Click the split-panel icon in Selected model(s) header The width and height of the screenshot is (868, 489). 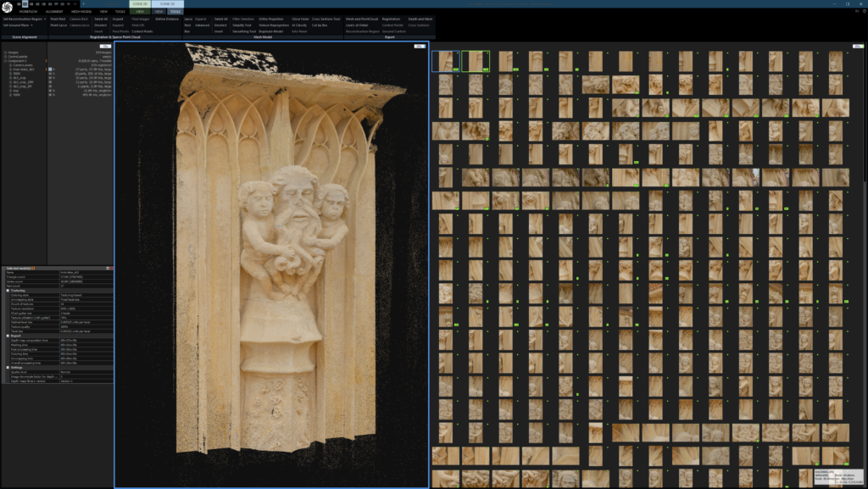pos(108,269)
